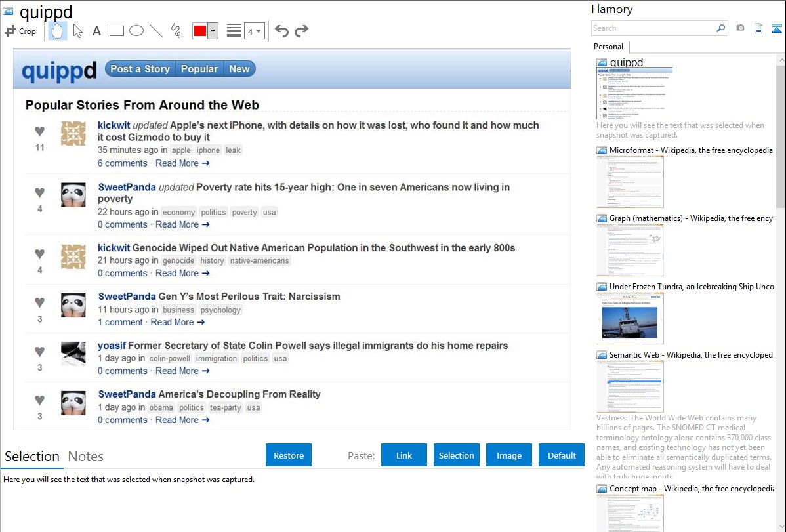This screenshot has width=786, height=532.
Task: Select the straight line tool
Action: pos(156,31)
